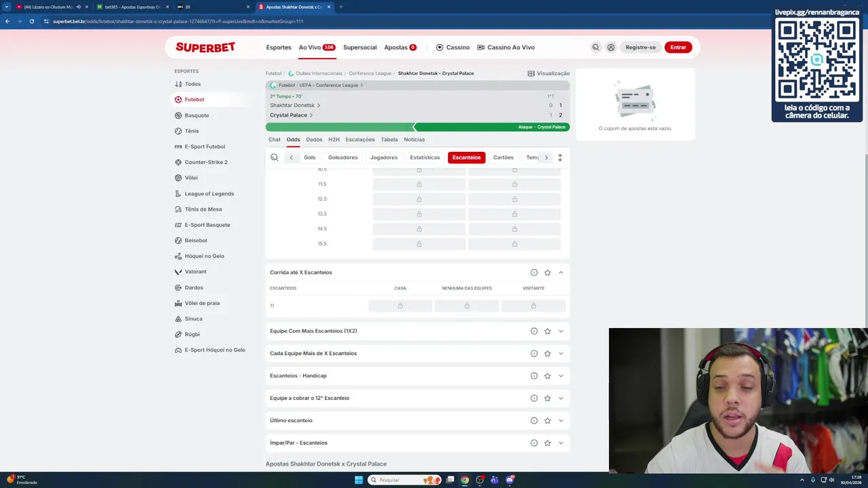Screen dimensions: 868x488
Task: Expand Ímpar/Par - Escanteios section
Action: coord(561,443)
